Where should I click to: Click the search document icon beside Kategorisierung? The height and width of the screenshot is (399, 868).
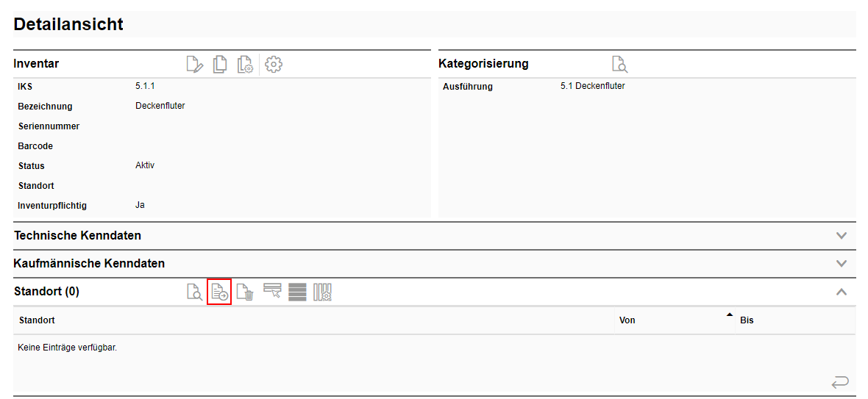[x=620, y=64]
